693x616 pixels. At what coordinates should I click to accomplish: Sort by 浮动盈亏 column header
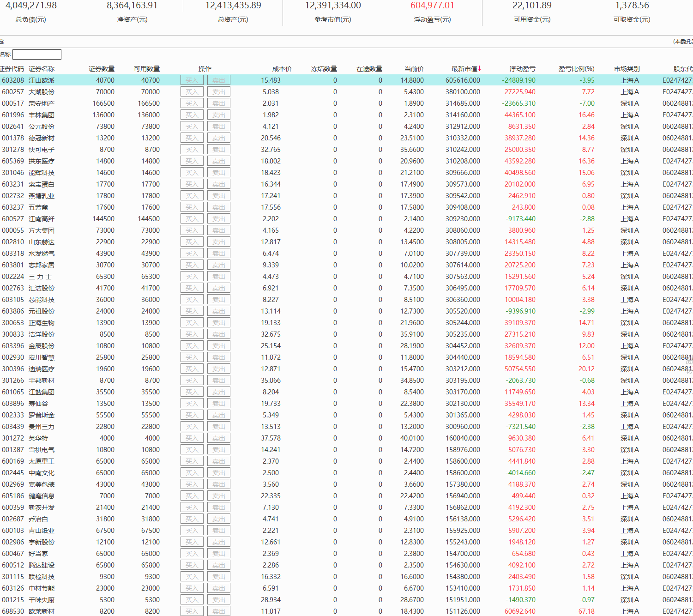(x=522, y=69)
